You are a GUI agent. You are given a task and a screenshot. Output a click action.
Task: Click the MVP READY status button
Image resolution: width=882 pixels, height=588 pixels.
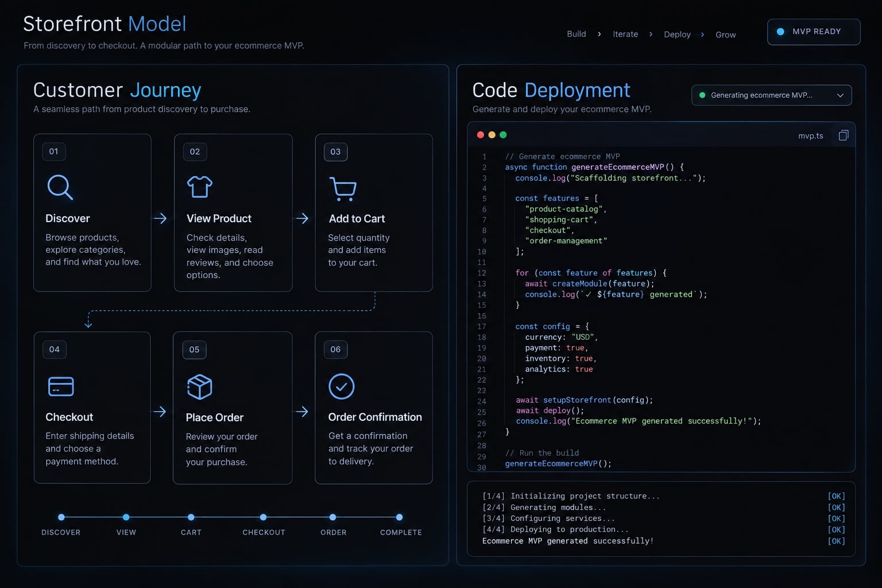[814, 32]
